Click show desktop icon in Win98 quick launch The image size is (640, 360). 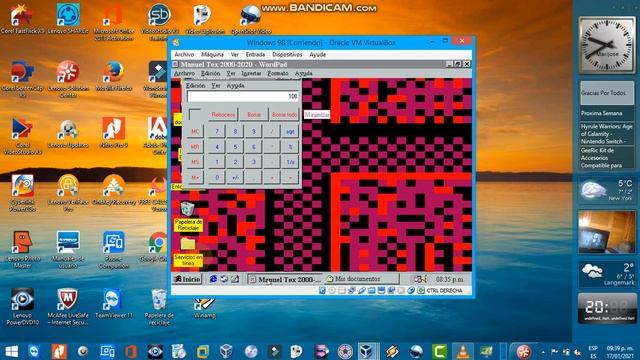pyautogui.click(x=235, y=279)
